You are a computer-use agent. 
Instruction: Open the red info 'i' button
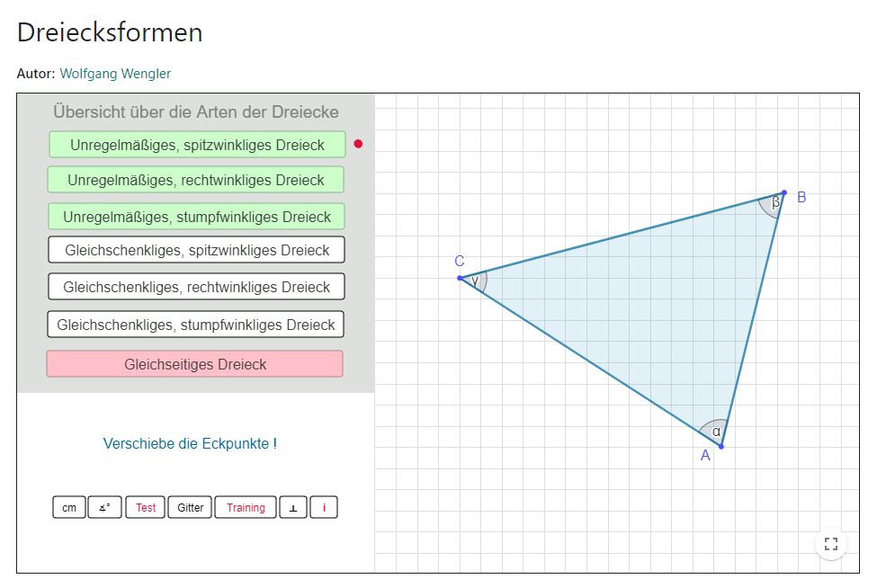click(324, 508)
